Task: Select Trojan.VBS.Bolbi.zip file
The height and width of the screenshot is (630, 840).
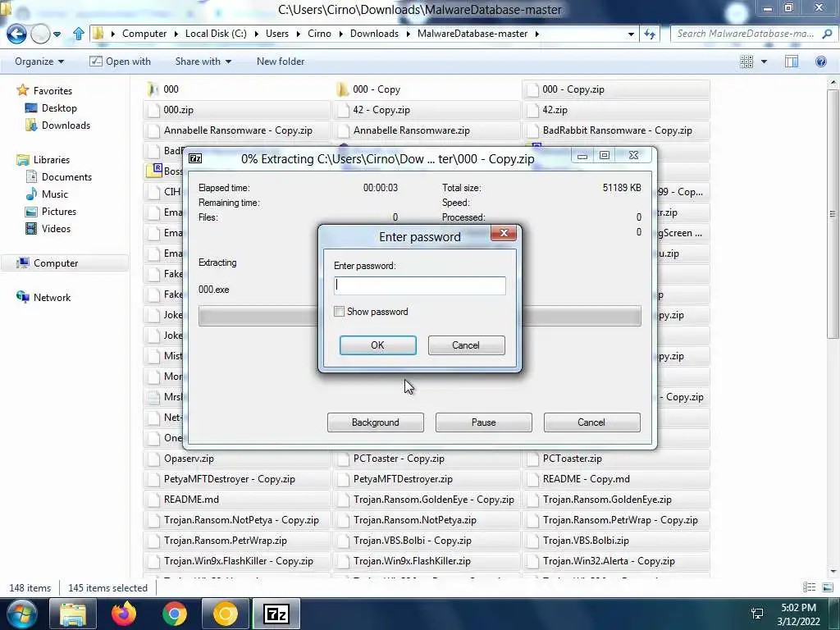Action: (x=616, y=541)
